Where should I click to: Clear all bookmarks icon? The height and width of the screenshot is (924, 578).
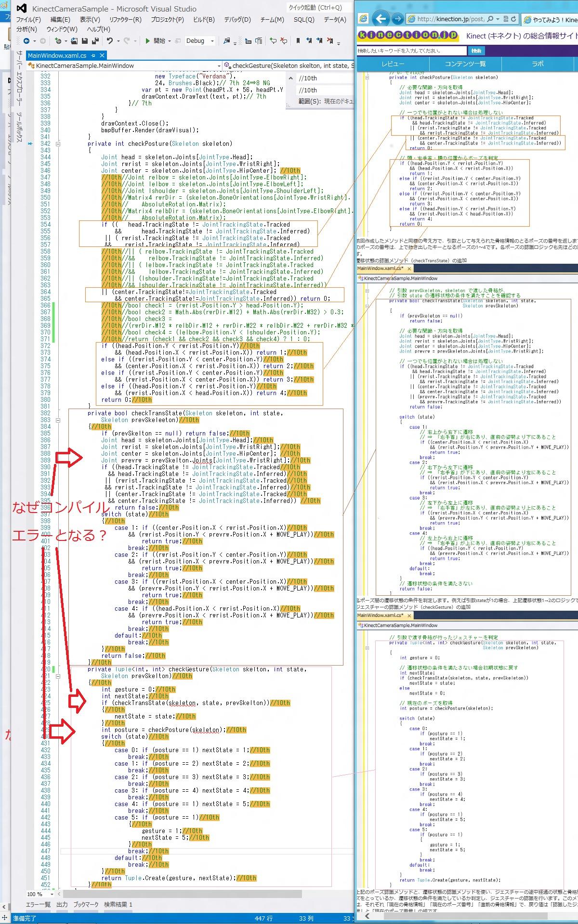[x=330, y=41]
